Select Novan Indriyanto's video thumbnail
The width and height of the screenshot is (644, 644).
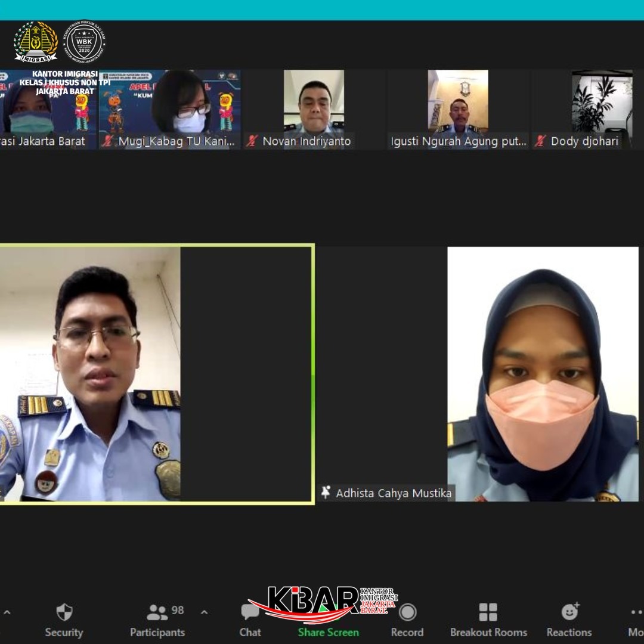tap(314, 109)
